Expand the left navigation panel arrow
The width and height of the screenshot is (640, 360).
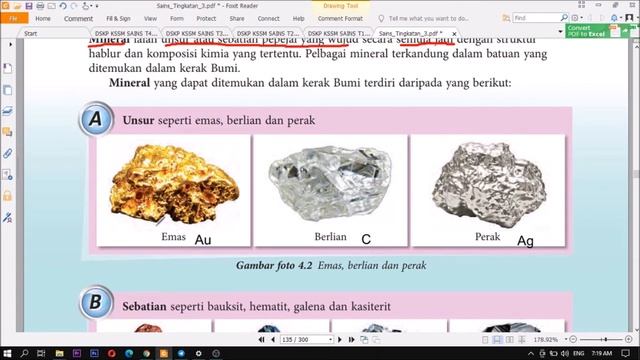click(10, 44)
